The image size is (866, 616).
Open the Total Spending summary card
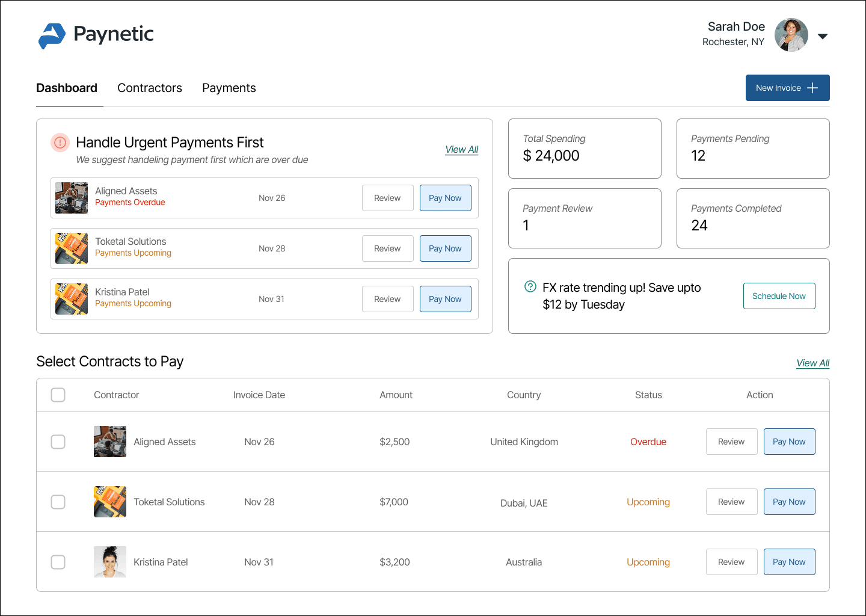pyautogui.click(x=585, y=149)
